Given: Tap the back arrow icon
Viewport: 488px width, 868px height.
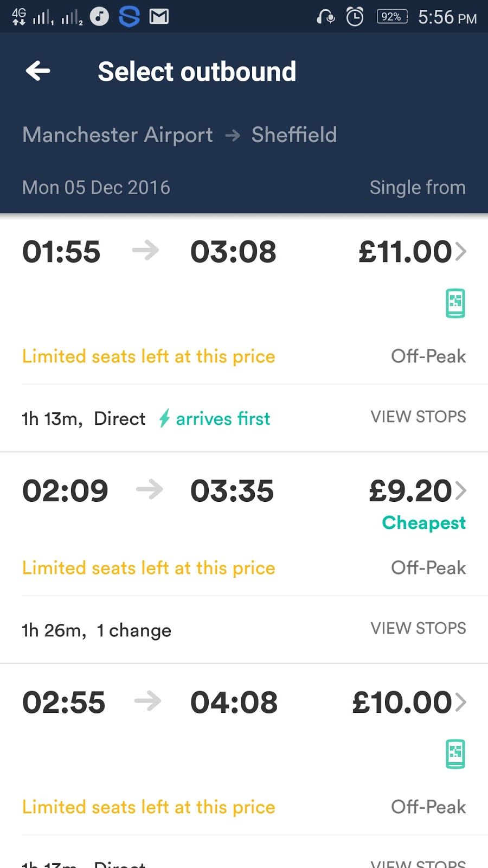Looking at the screenshot, I should coord(38,71).
